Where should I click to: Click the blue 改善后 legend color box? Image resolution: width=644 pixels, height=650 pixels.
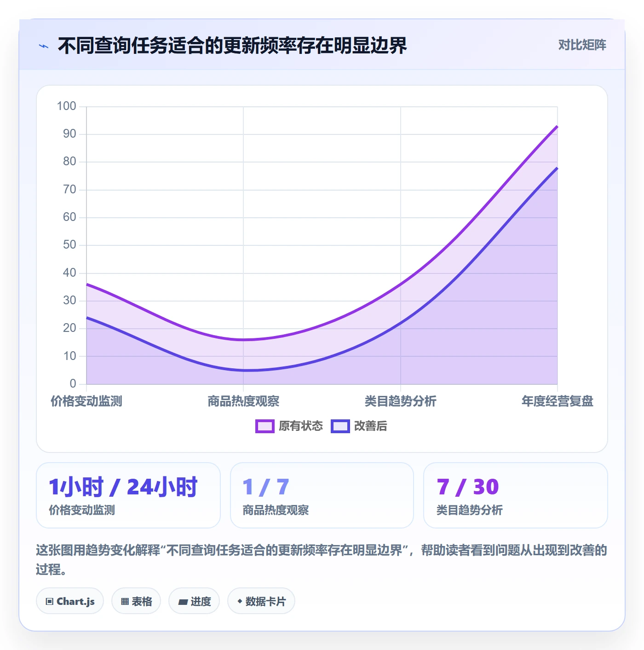point(340,426)
